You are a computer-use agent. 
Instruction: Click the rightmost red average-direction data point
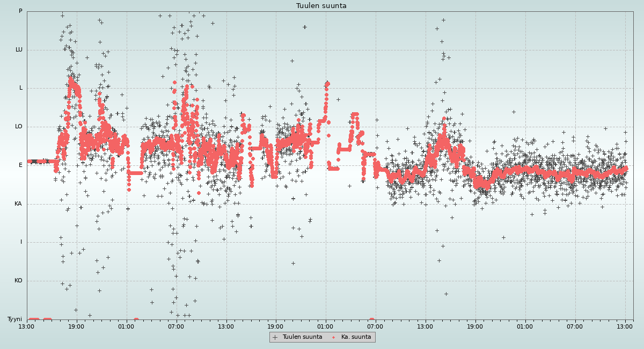point(626,168)
